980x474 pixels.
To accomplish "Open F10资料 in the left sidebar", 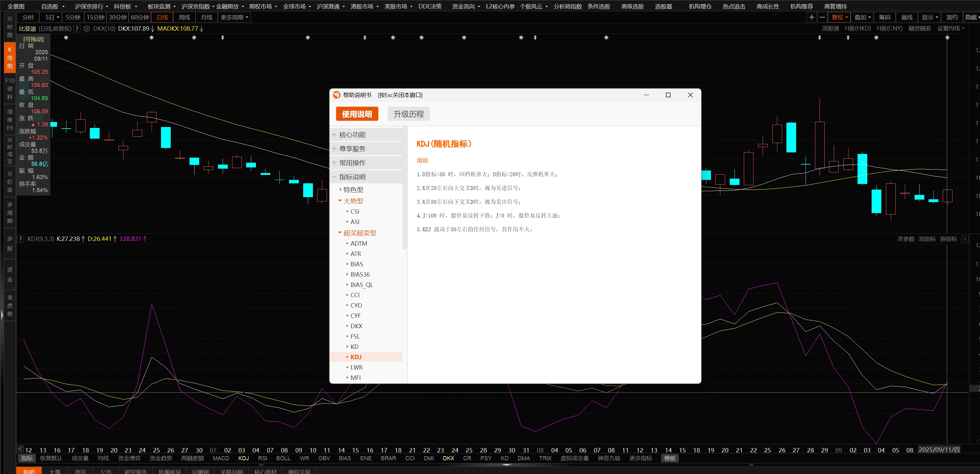I will 10,89.
